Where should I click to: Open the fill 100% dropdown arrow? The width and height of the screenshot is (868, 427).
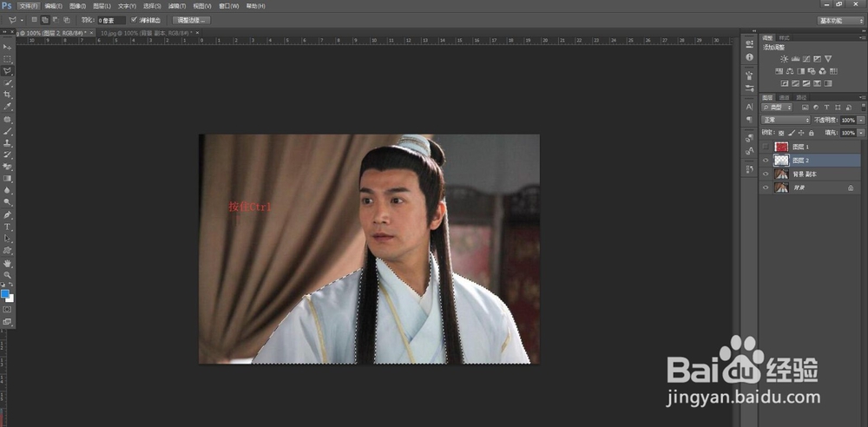861,133
